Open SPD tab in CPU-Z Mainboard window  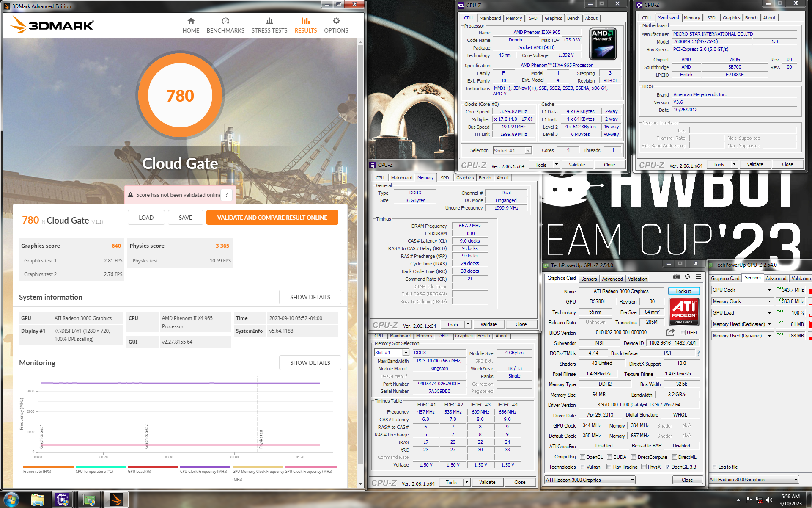[711, 18]
